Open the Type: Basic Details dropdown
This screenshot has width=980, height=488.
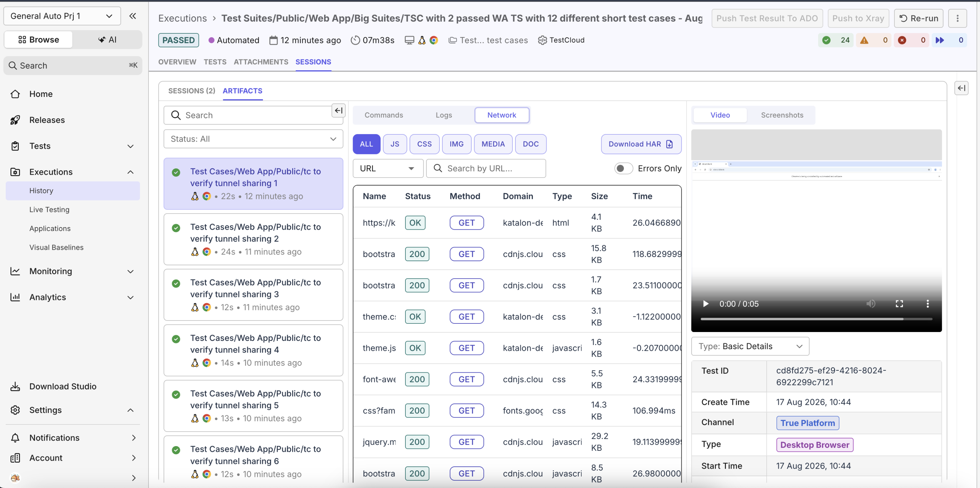[750, 346]
